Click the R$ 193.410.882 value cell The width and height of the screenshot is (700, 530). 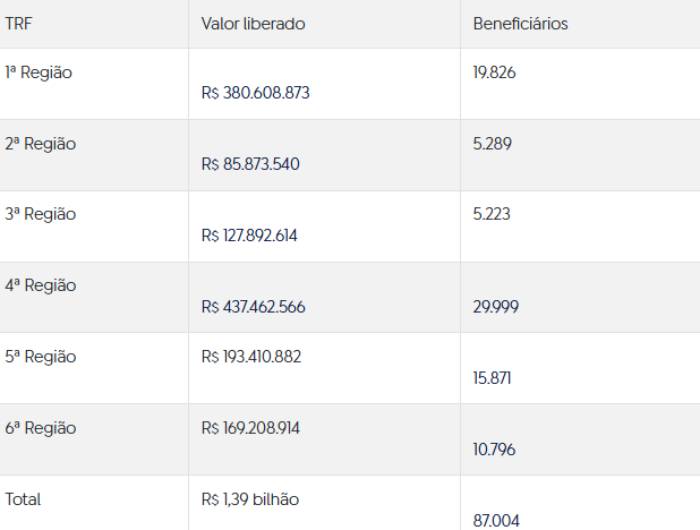251,357
